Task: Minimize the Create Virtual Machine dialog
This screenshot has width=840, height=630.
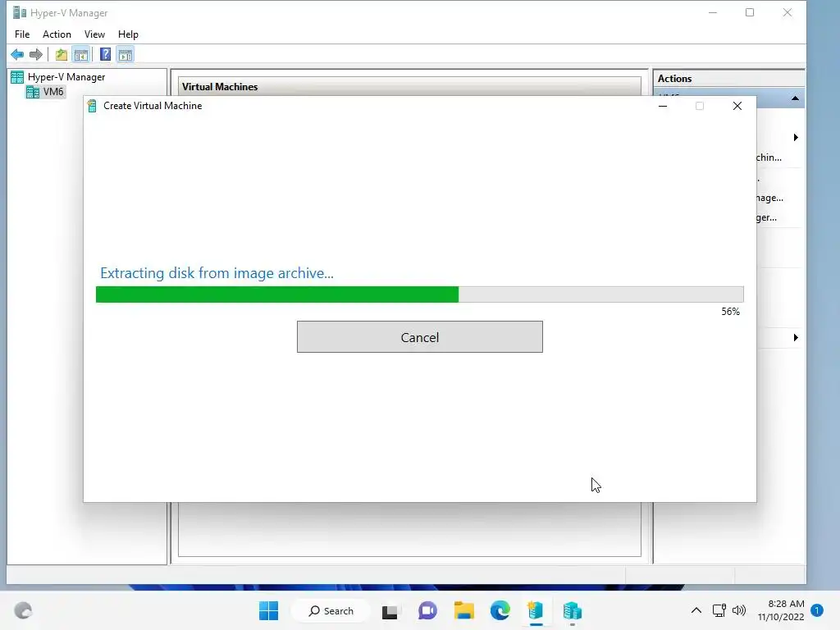Action: tap(663, 106)
